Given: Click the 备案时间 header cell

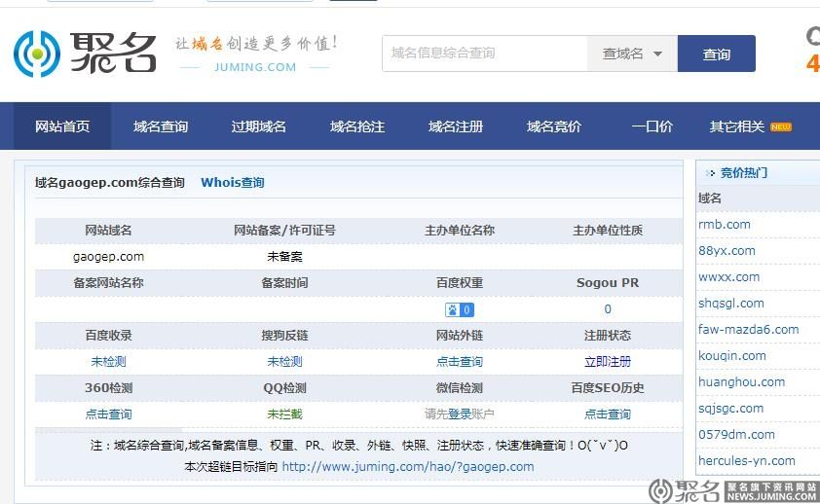Looking at the screenshot, I should (284, 283).
